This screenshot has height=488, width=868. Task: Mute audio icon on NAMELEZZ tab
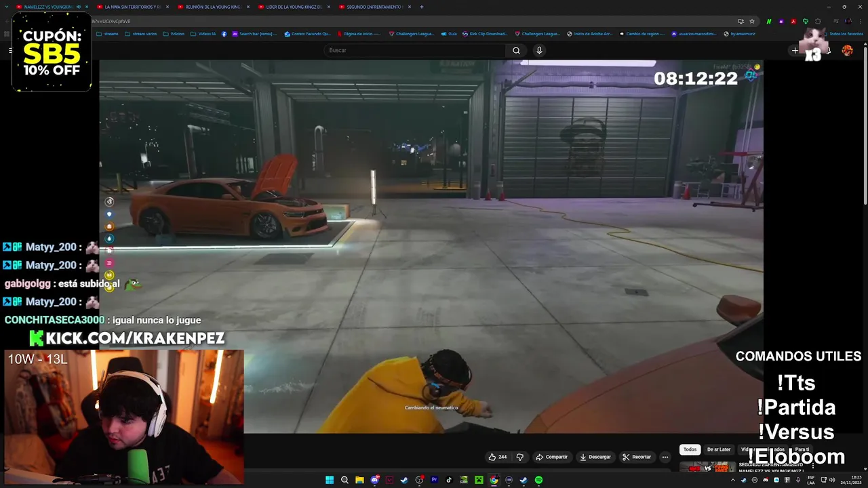click(x=79, y=7)
